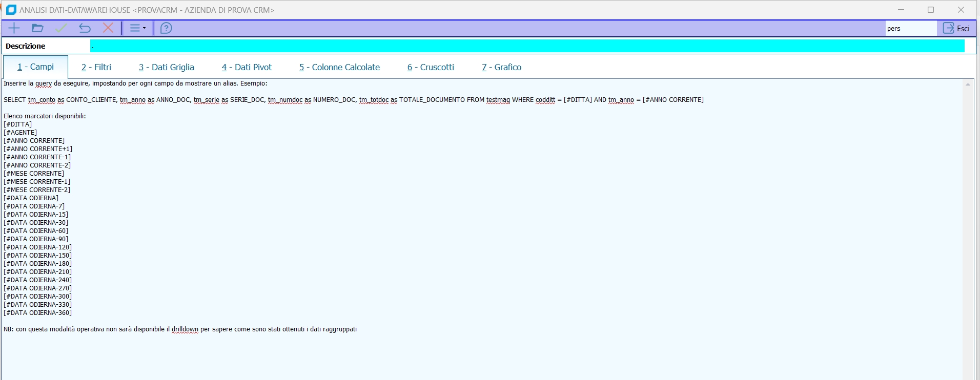The height and width of the screenshot is (380, 980).
Task: Click the '[#DATA ODIERNA-270]' marker line
Action: pyautogui.click(x=38, y=288)
